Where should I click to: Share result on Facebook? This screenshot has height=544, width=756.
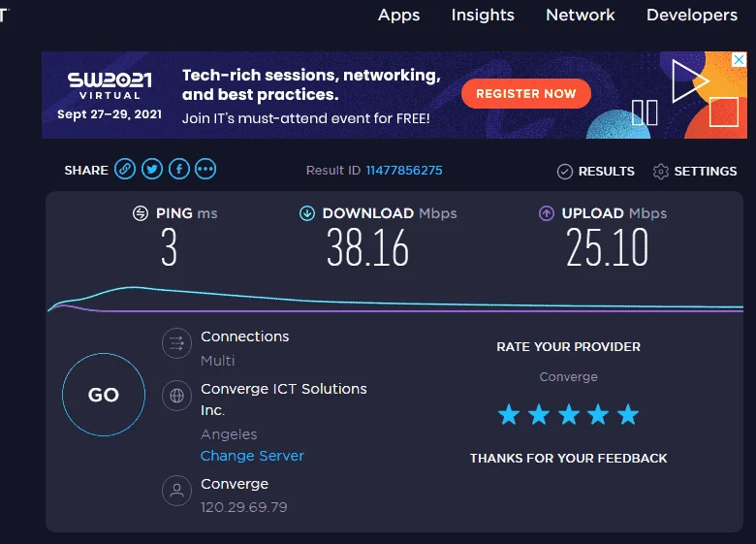pyautogui.click(x=179, y=170)
